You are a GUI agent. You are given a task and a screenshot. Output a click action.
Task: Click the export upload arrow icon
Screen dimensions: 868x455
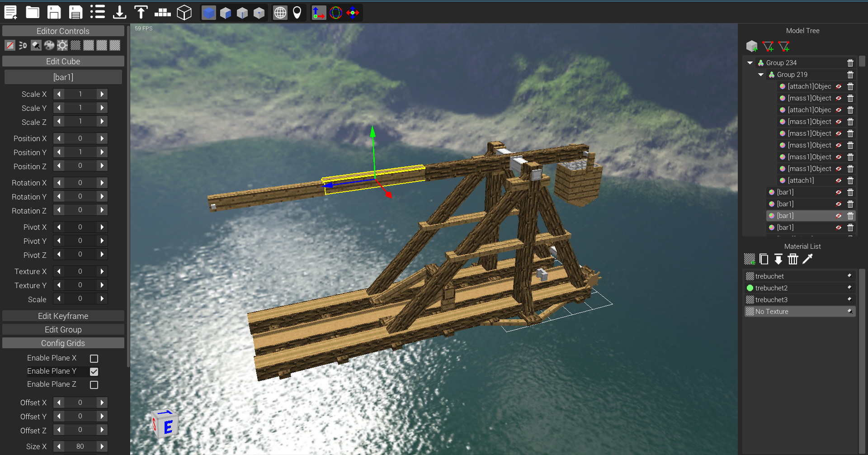coord(141,12)
